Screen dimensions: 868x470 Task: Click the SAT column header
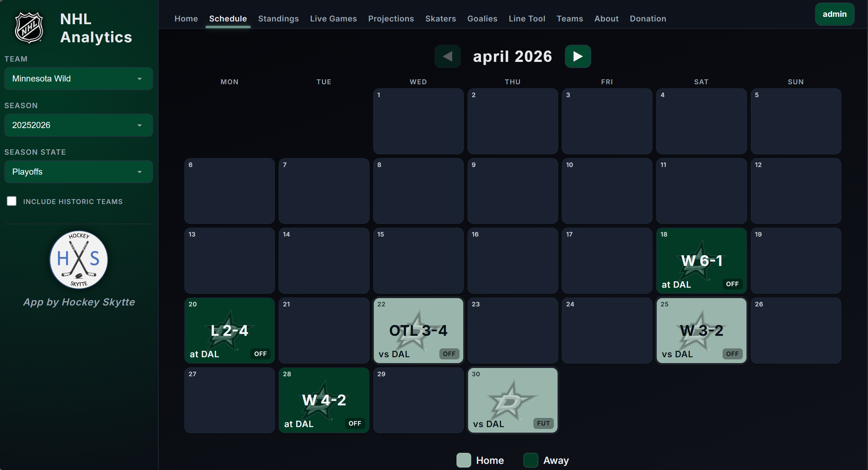[701, 82]
